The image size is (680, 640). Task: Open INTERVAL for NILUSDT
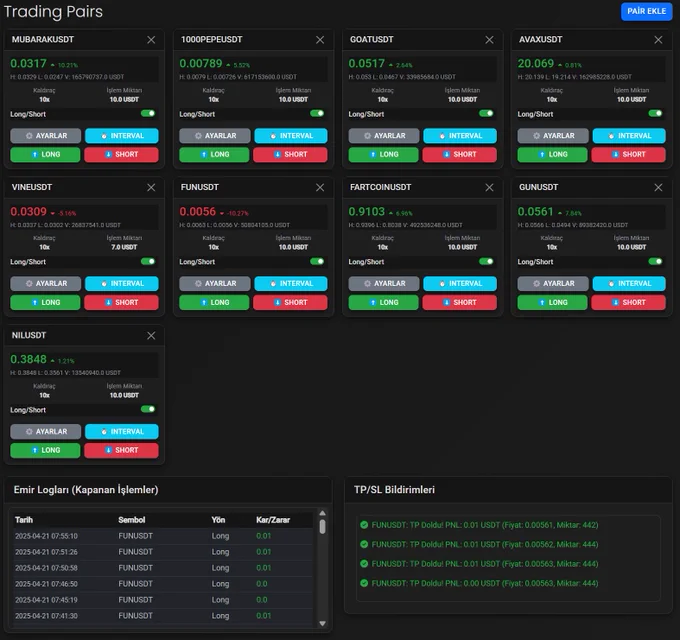click(122, 431)
